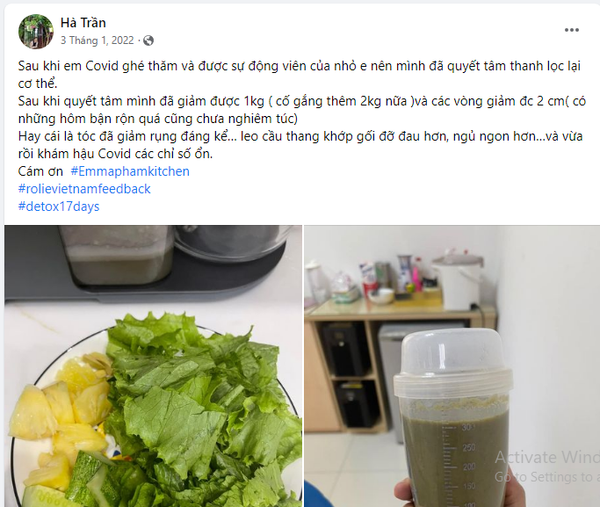Open Hà Trần's profile picture

tap(36, 31)
